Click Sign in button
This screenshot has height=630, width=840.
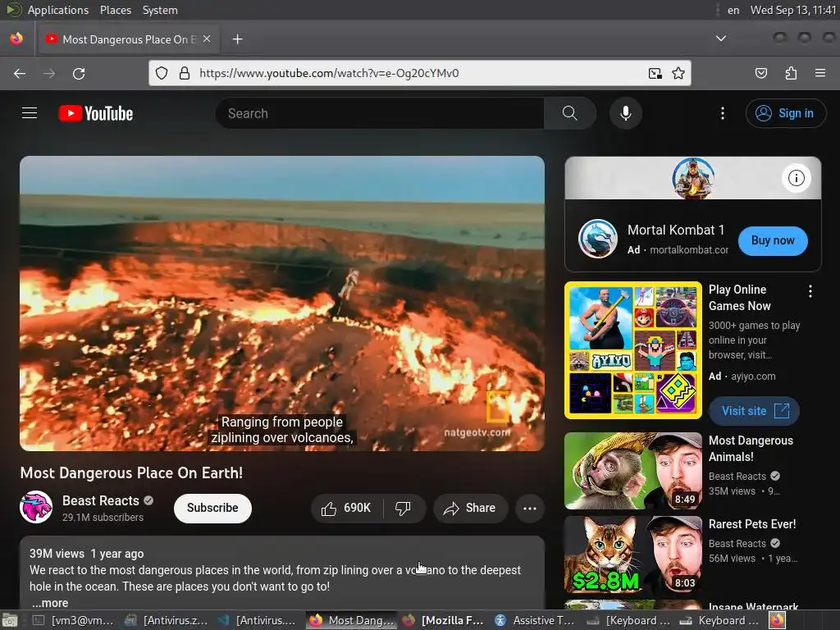[x=785, y=113]
